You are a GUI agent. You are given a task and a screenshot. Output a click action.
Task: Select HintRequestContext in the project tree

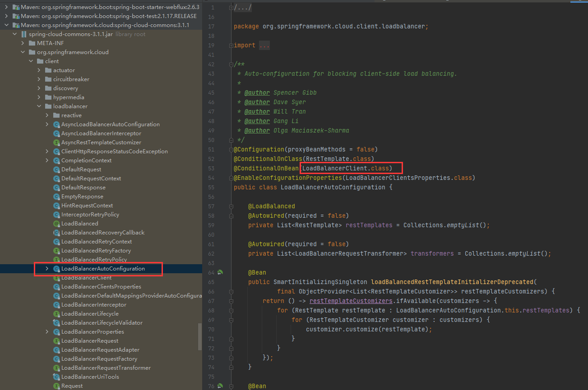pyautogui.click(x=87, y=206)
